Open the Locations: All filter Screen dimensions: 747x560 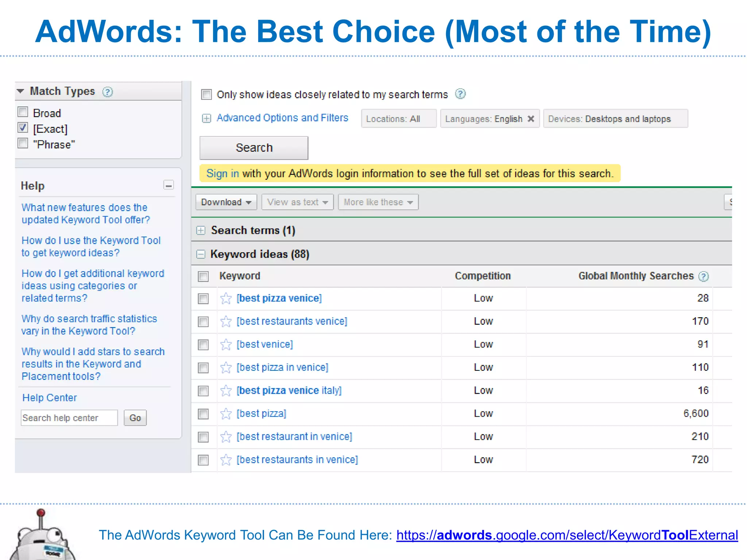click(399, 118)
